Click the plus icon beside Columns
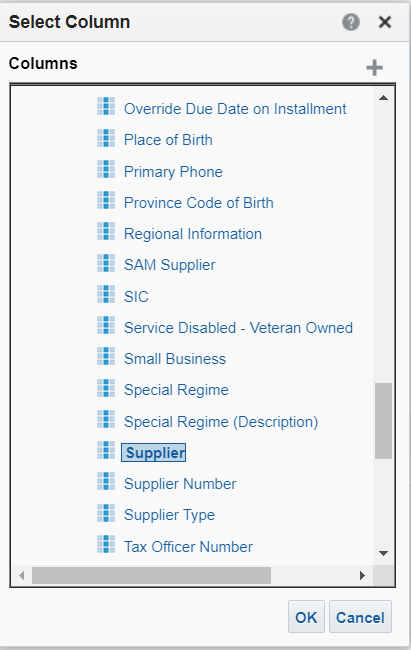Screen dimensions: 411x650 [x=374, y=68]
